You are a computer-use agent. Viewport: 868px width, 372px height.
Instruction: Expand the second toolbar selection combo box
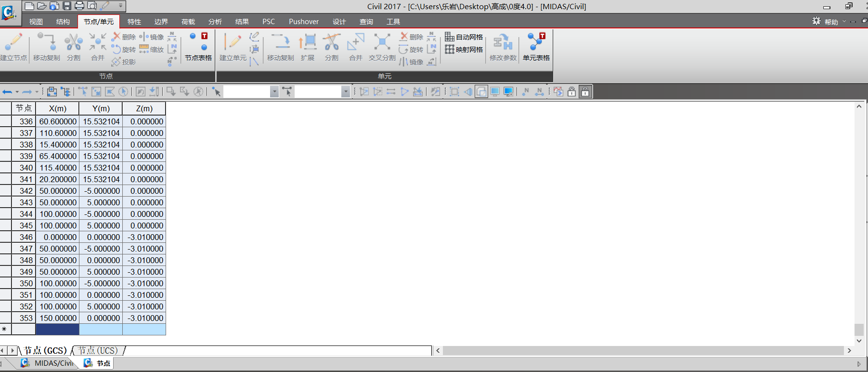[345, 92]
